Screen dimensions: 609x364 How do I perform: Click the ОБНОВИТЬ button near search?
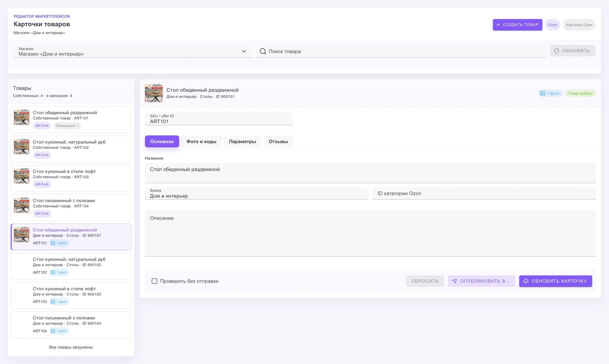[572, 51]
